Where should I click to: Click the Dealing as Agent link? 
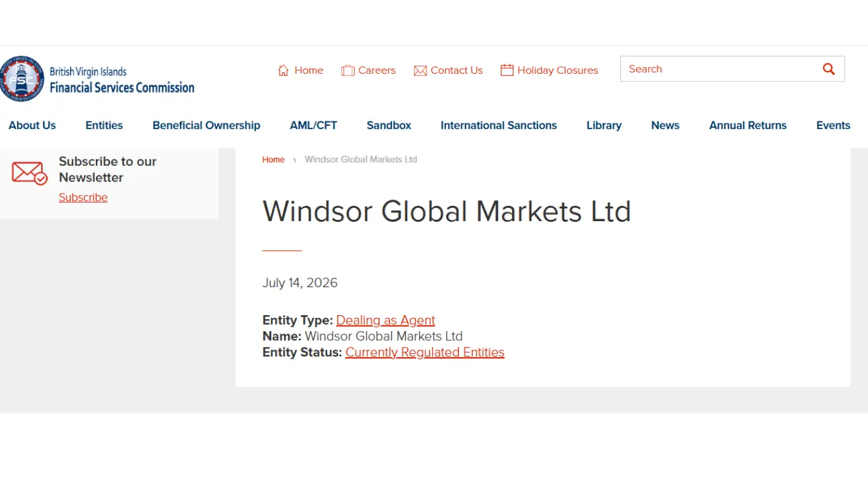click(x=386, y=320)
